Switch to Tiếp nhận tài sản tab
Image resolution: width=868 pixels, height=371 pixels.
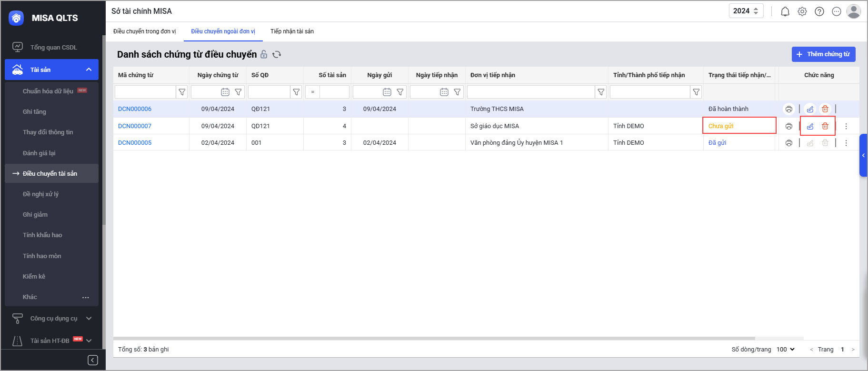pyautogui.click(x=292, y=31)
